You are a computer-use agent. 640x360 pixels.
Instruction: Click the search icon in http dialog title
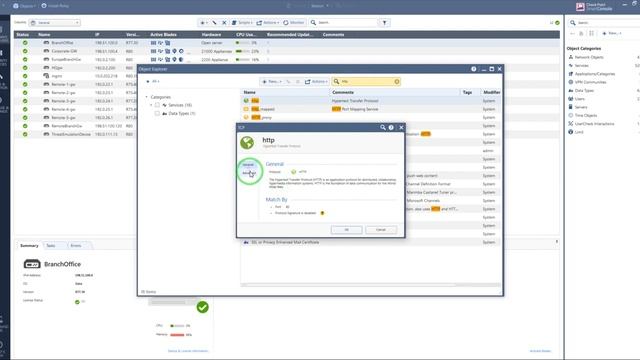[383, 127]
